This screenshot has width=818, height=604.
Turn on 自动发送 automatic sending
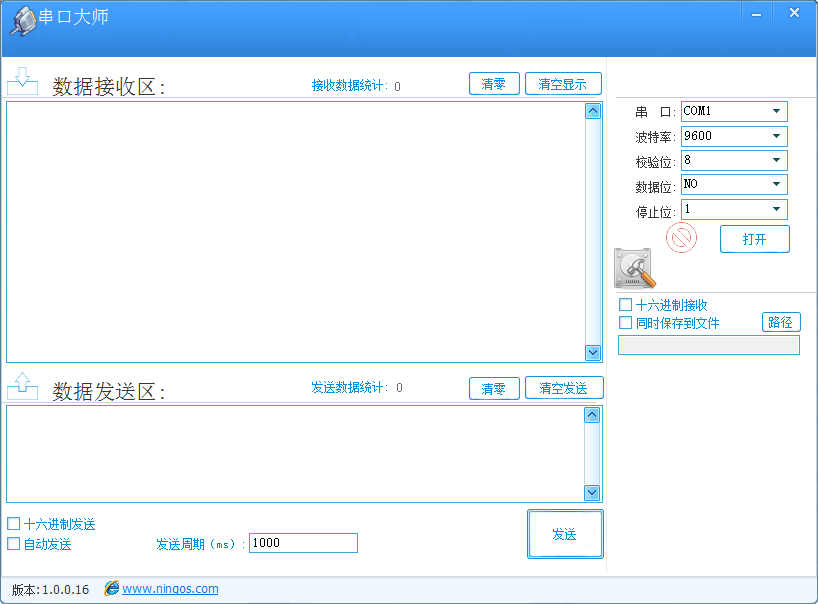[x=13, y=543]
